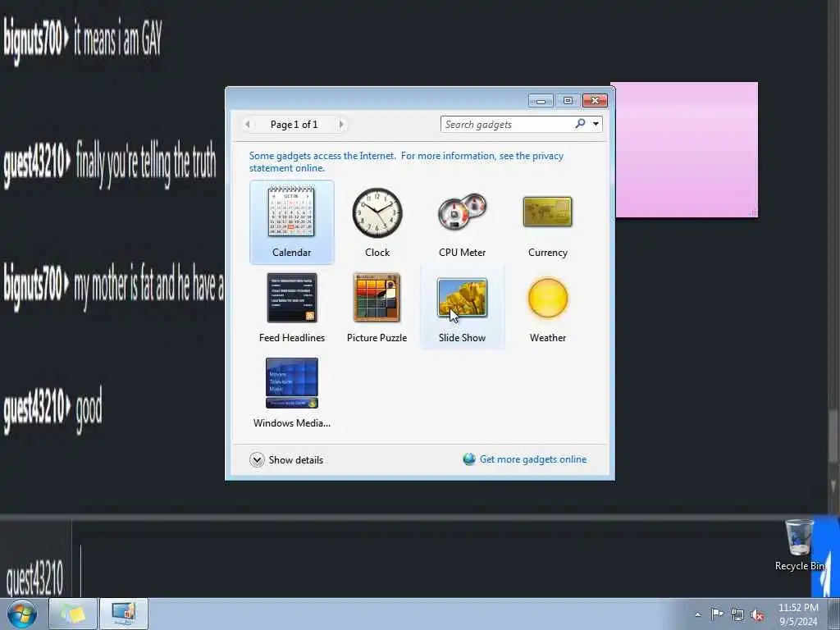Open the network tray icon
The width and height of the screenshot is (840, 630).
tap(737, 614)
